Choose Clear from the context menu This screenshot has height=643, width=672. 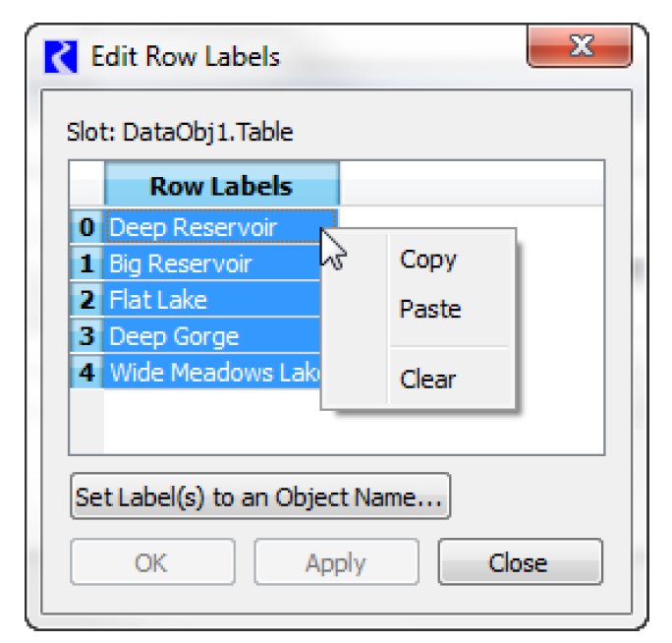click(x=428, y=380)
